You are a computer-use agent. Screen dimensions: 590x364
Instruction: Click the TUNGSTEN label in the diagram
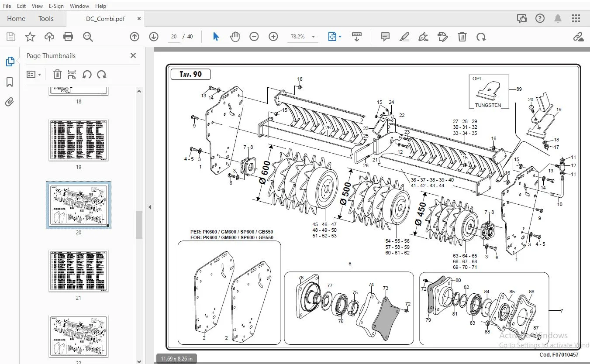pos(488,105)
